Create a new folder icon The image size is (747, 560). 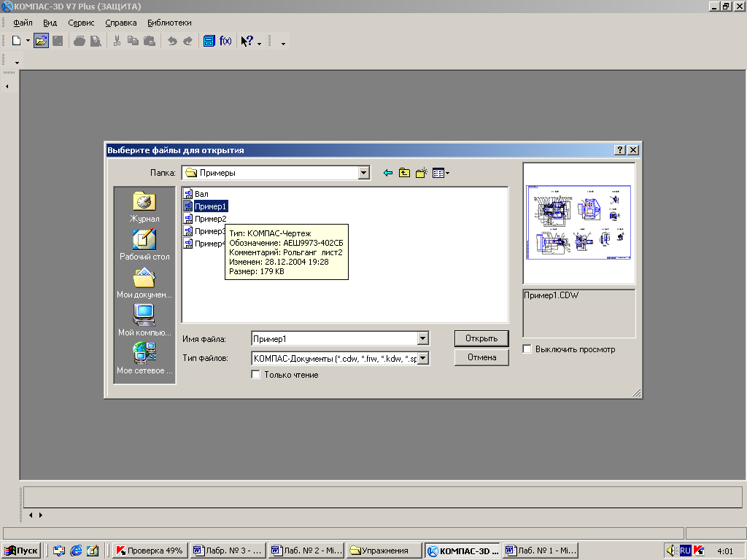(x=421, y=173)
